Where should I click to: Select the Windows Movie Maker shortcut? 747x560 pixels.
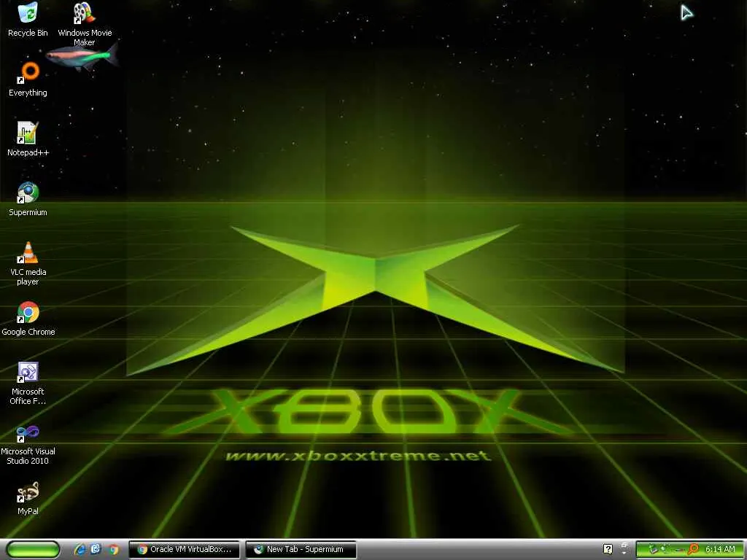[85, 23]
